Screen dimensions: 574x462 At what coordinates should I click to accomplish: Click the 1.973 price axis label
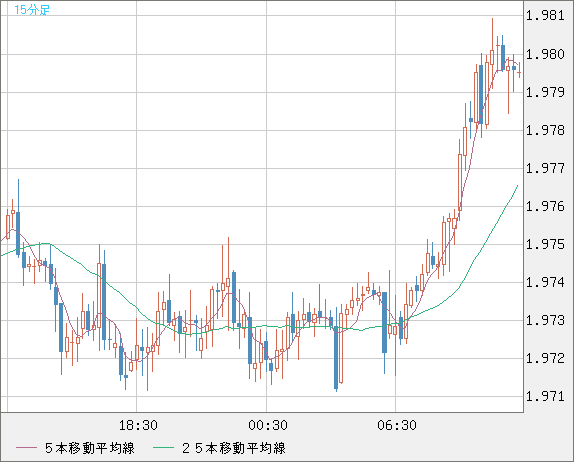545,320
